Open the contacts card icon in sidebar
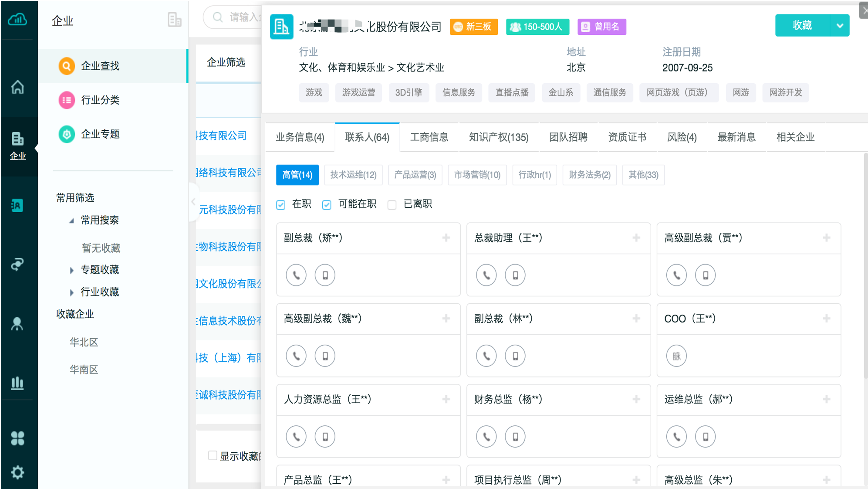 (x=17, y=205)
